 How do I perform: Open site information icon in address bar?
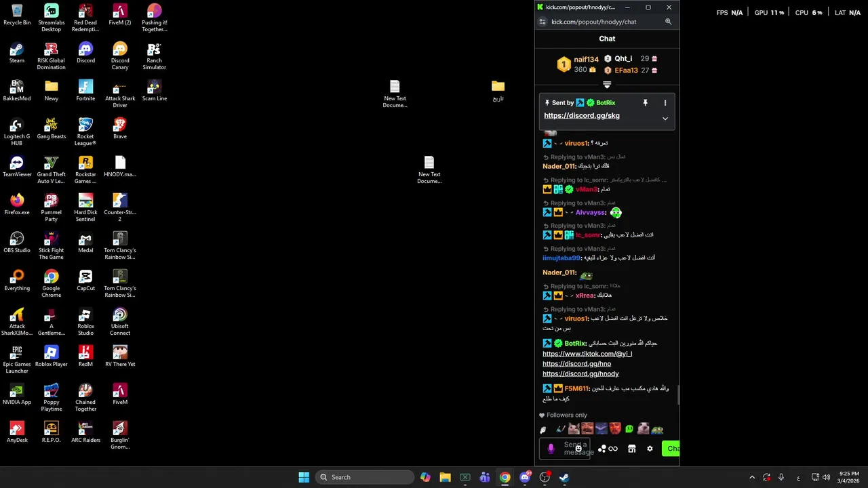[542, 22]
